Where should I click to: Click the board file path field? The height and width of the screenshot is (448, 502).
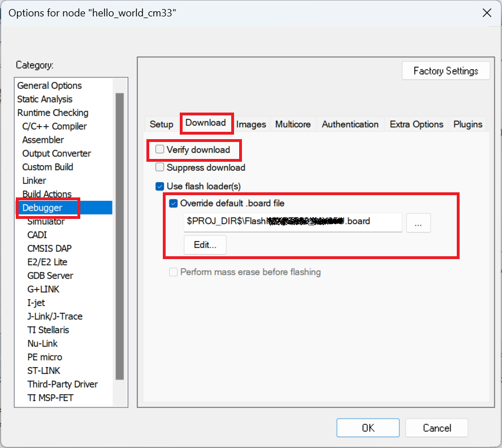[292, 222]
